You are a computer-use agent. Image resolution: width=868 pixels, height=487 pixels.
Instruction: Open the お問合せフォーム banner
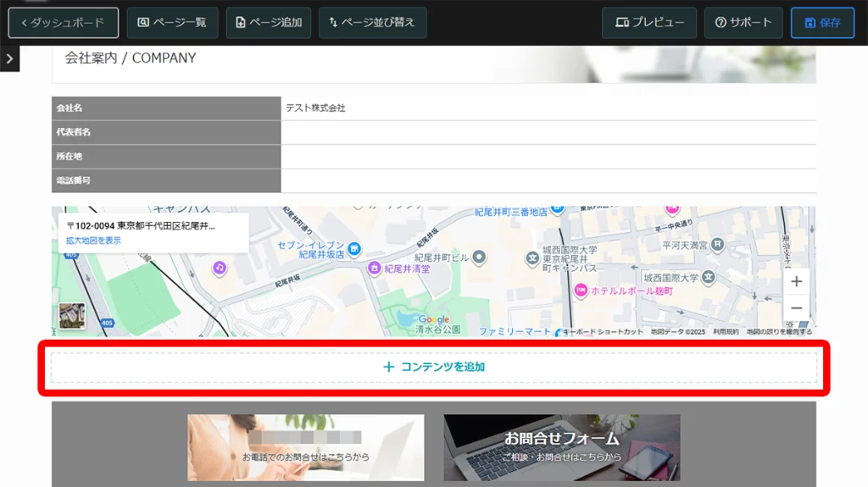coord(561,447)
